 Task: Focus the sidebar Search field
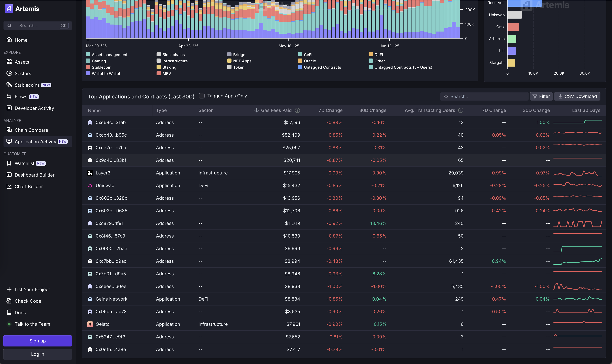click(x=38, y=26)
